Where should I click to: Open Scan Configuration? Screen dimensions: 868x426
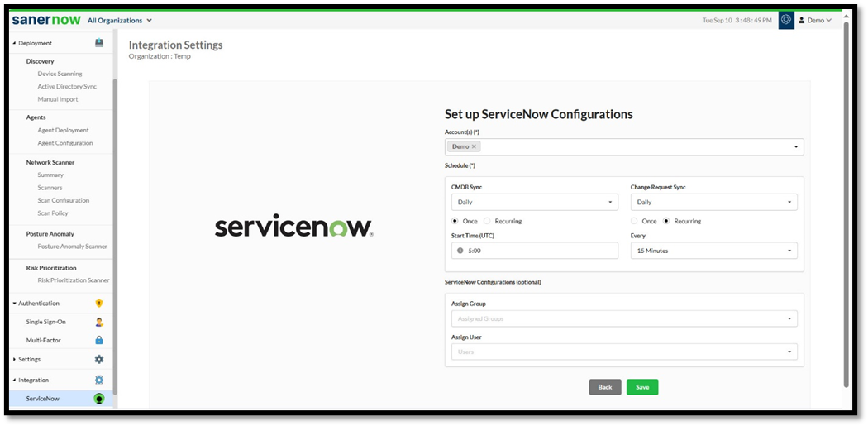point(63,200)
